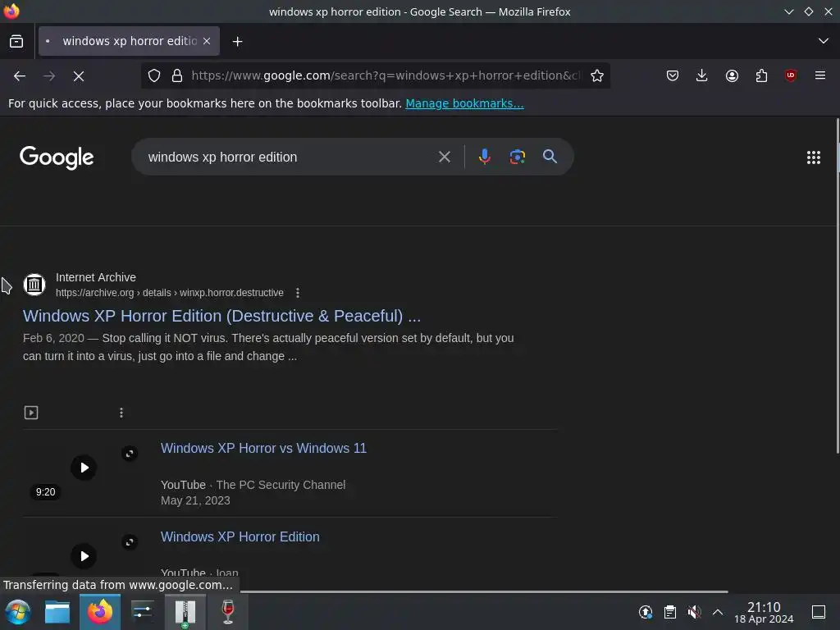840x630 pixels.
Task: Open more options for videos section
Action: pos(121,413)
